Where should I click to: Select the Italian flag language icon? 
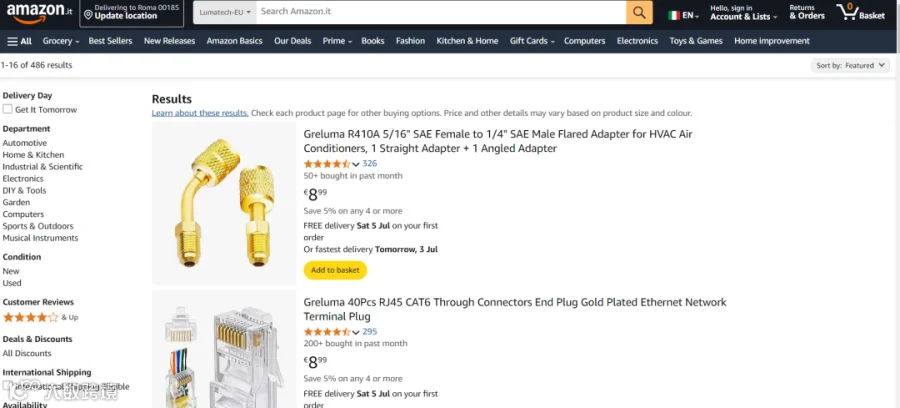click(x=673, y=15)
